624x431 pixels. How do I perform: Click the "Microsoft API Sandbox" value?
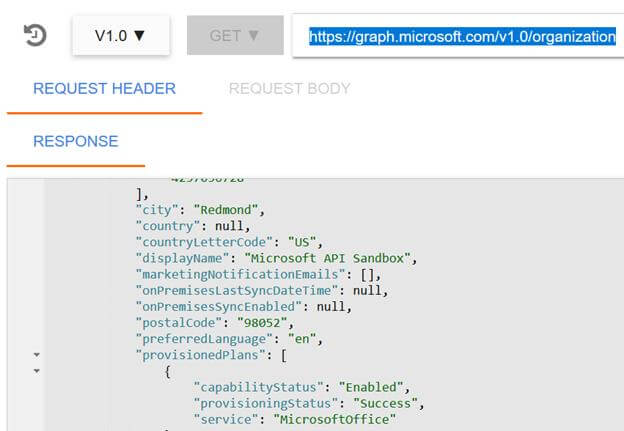click(x=328, y=258)
